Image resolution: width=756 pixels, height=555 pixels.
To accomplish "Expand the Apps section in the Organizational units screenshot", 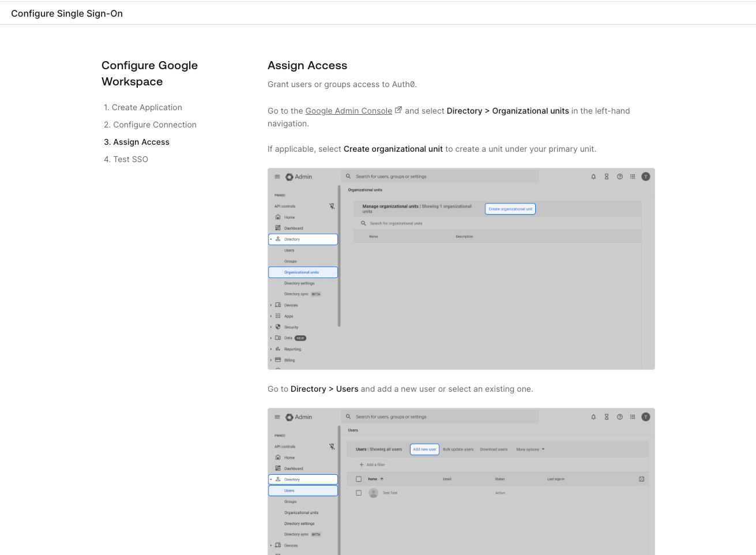I will tap(271, 316).
